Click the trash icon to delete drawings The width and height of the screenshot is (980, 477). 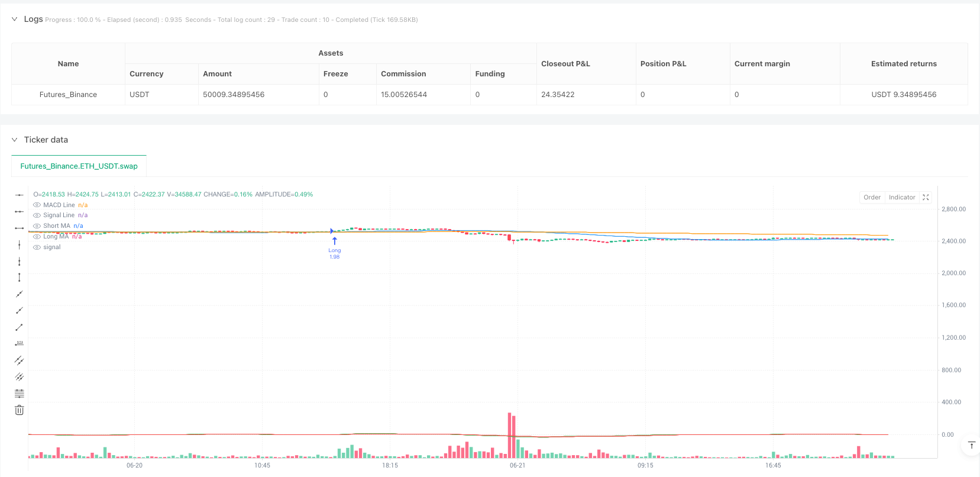coord(19,410)
